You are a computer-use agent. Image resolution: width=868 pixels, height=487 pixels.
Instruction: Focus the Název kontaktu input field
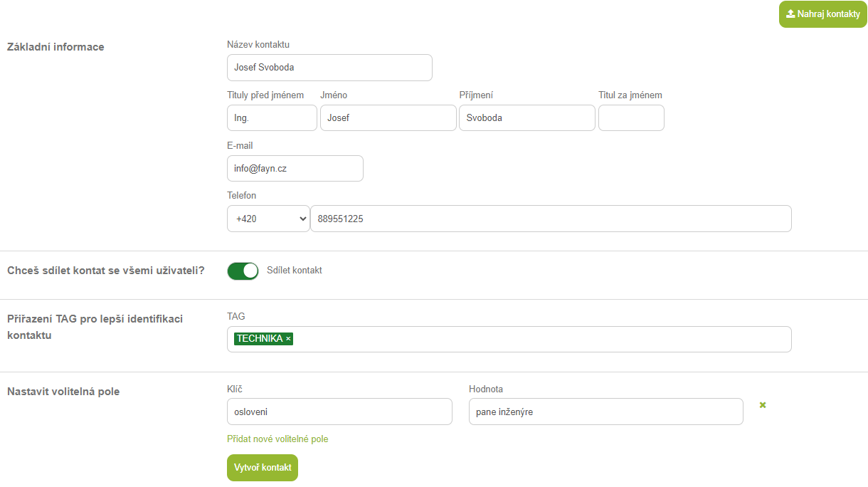pos(329,68)
